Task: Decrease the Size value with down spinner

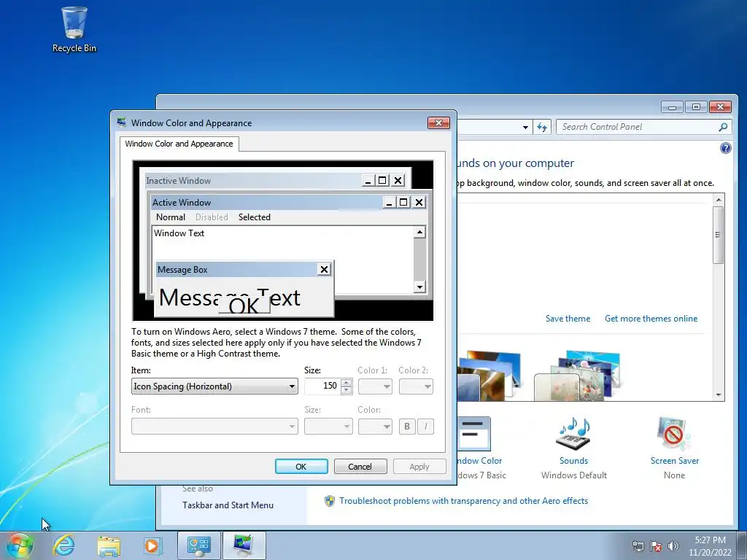Action: click(347, 390)
